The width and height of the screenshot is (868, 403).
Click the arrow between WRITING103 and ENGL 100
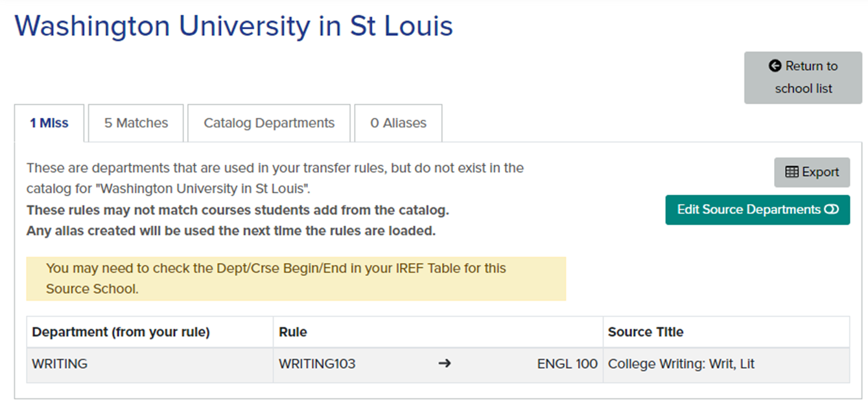pos(445,364)
